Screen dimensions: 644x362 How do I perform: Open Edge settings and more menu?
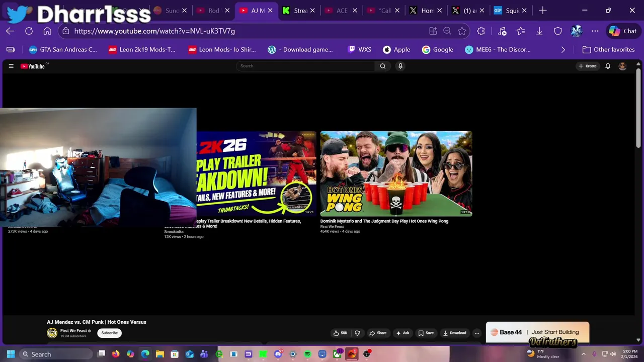pos(595,31)
